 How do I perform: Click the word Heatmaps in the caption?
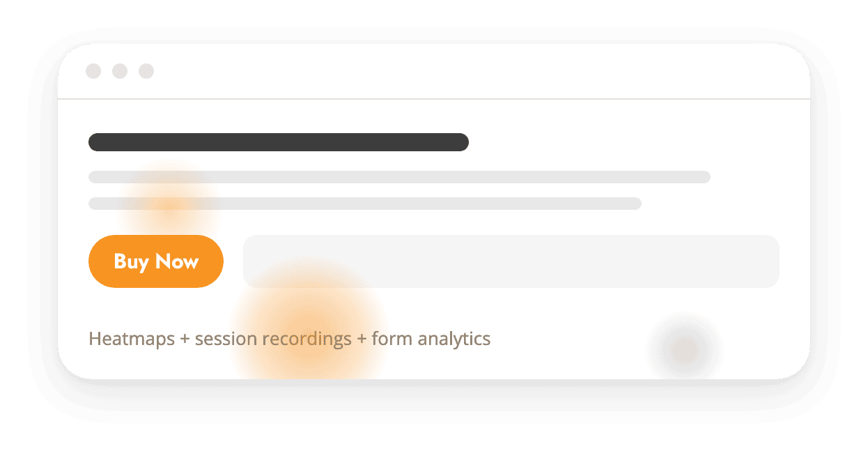132,339
